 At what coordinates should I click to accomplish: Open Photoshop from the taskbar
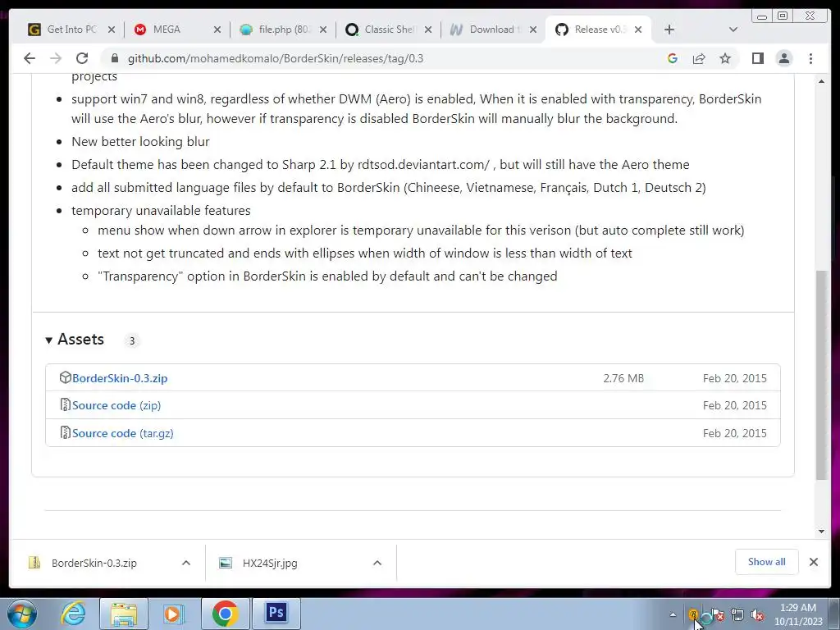coord(276,614)
